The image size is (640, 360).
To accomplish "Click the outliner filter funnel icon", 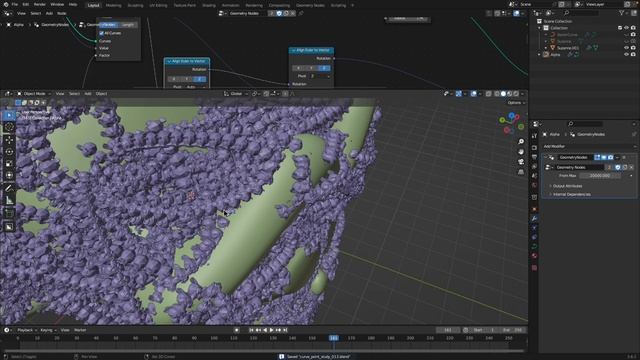I will click(621, 13).
